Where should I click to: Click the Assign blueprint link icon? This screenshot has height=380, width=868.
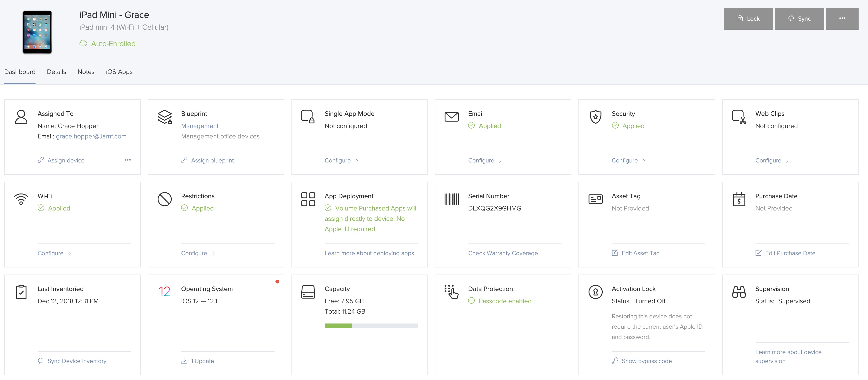(184, 160)
